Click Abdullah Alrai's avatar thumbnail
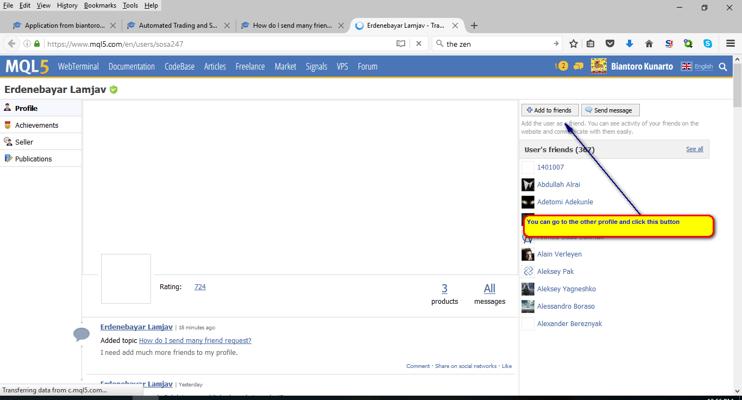 pos(528,185)
